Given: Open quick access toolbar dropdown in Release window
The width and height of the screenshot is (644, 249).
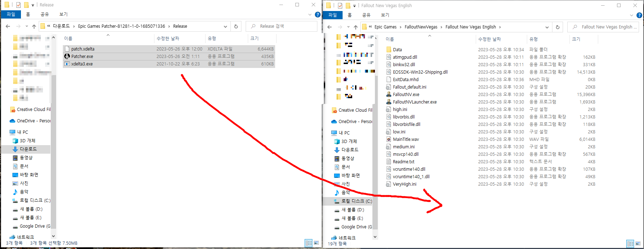Looking at the screenshot, I should (x=33, y=5).
